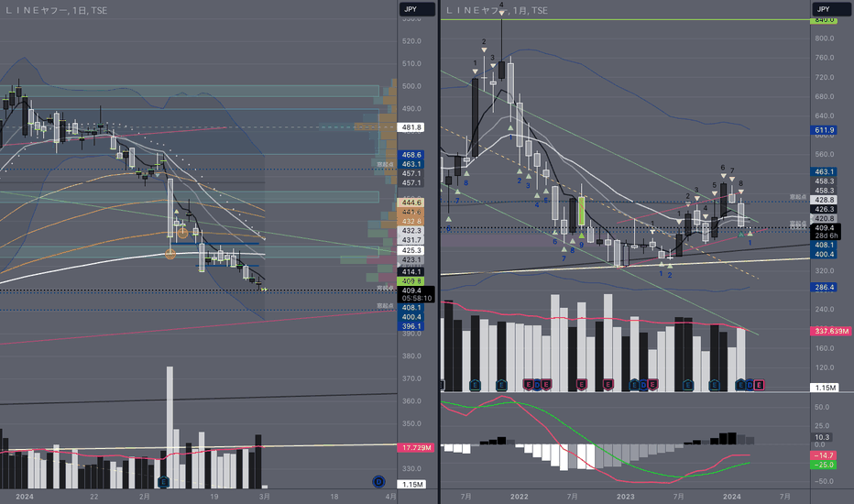Open leftmost teal E marker near 7月 2021
This screenshot has width=854, height=504.
(475, 385)
